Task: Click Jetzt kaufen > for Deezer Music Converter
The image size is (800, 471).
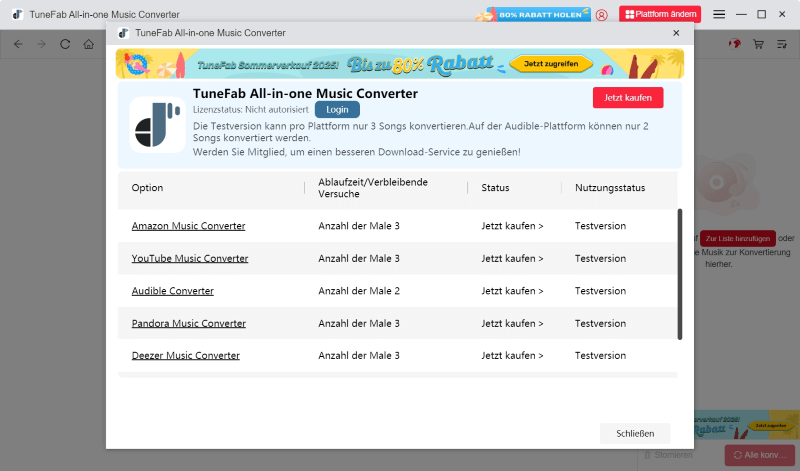Action: 512,356
